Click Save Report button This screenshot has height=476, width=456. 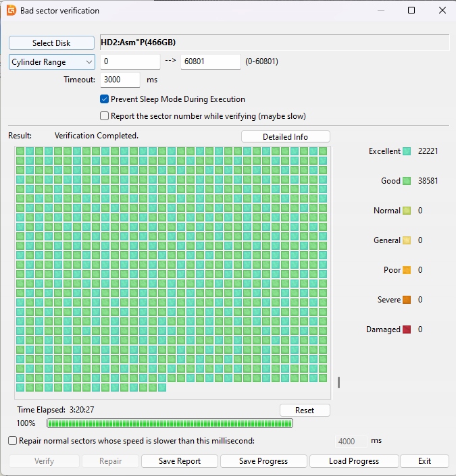(180, 461)
